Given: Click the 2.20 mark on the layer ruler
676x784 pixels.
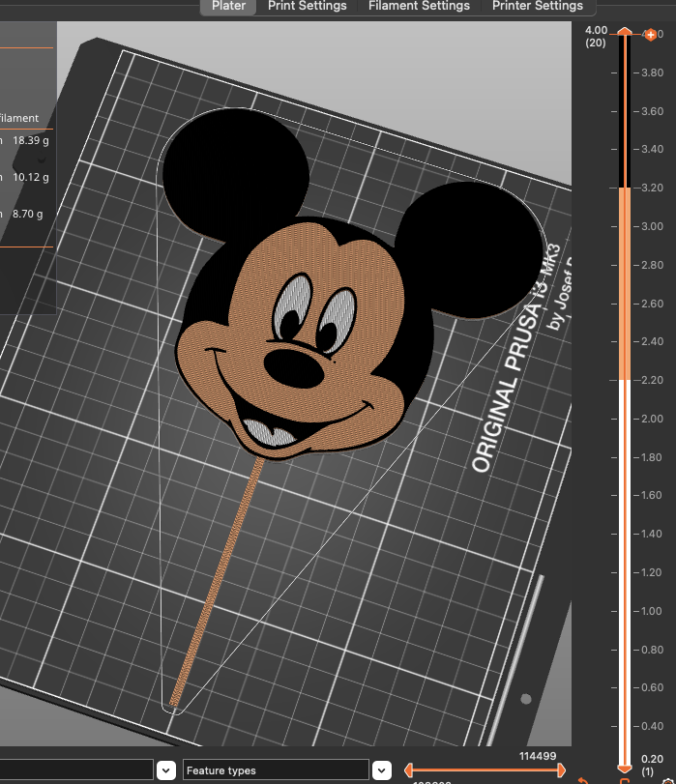Looking at the screenshot, I should 652,380.
